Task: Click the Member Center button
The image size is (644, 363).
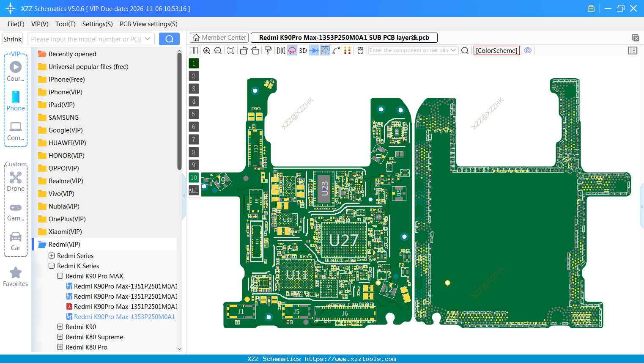Action: tap(219, 37)
